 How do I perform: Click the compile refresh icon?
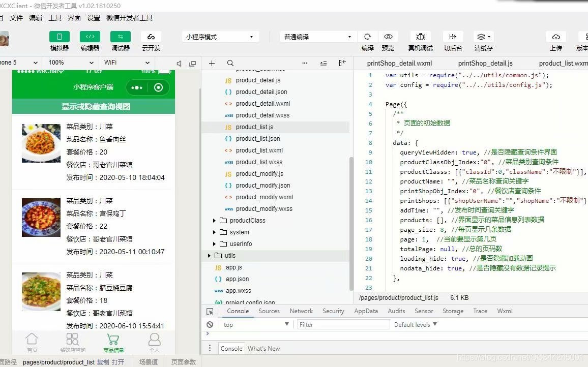(x=367, y=37)
